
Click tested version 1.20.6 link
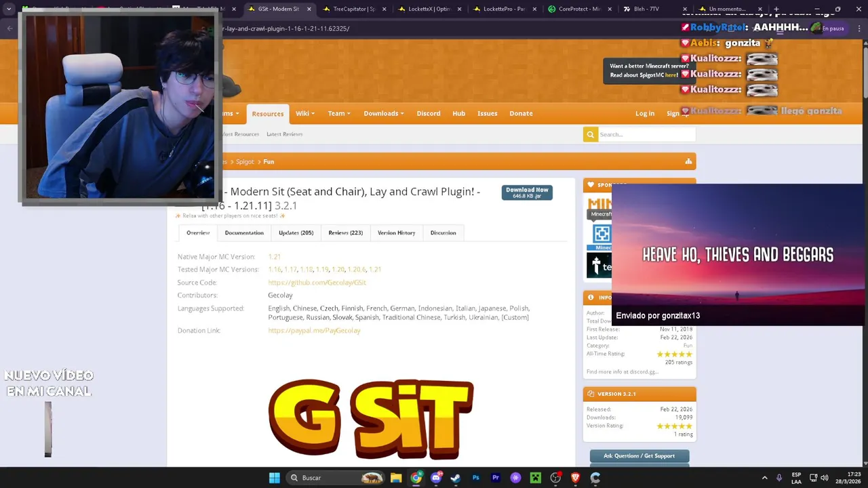(x=356, y=270)
